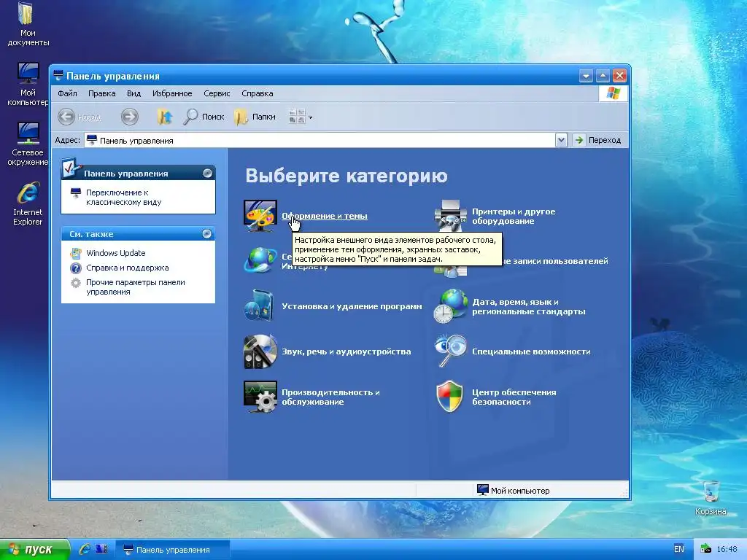
Task: Select the Мой компьютер desktop icon
Action: tap(28, 84)
